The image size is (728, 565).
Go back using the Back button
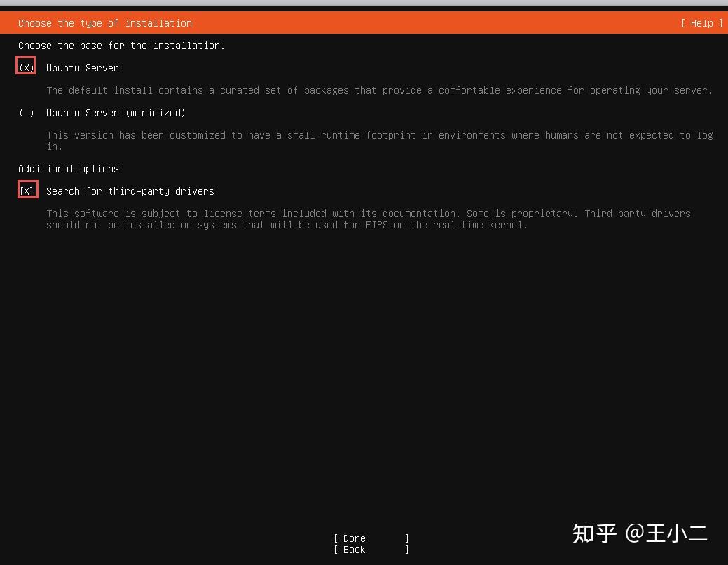click(x=371, y=550)
